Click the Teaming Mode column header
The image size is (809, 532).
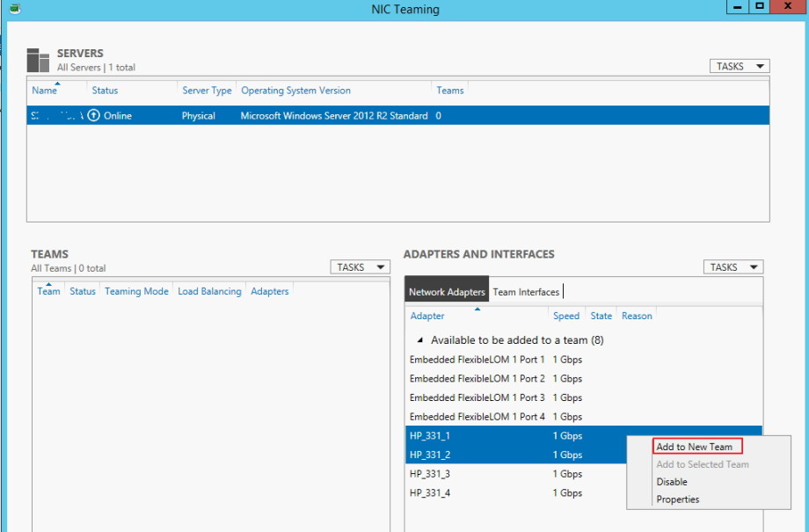(137, 291)
